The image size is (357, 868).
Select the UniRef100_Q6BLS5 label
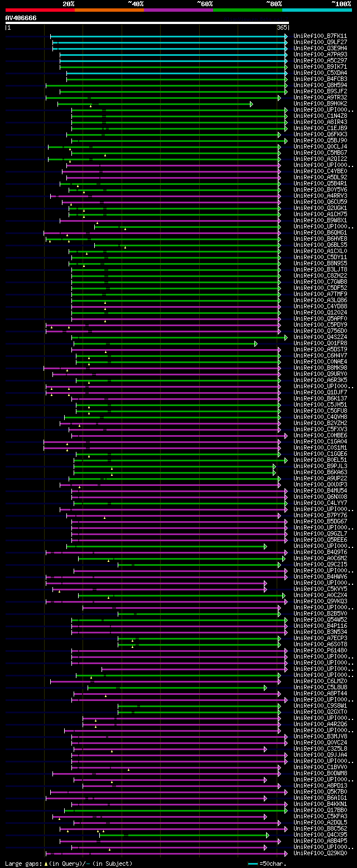point(320,245)
